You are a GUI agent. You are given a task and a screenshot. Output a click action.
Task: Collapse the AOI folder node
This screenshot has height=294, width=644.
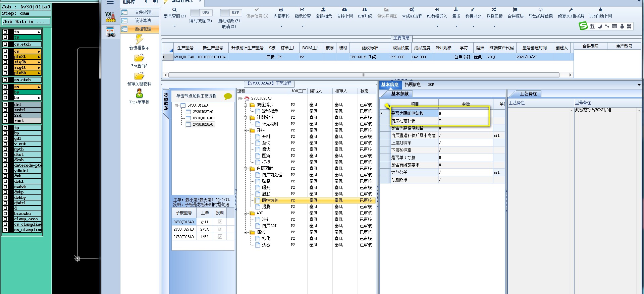click(246, 213)
